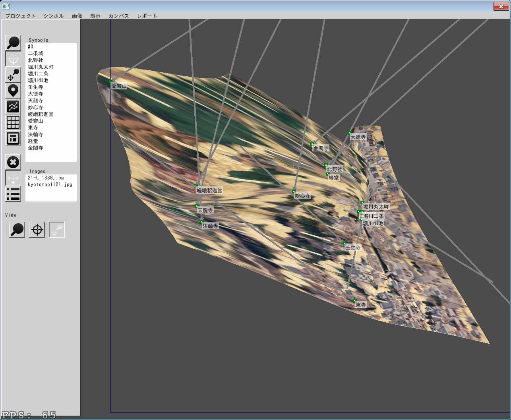Toggle the faded pin-link view button

pos(57,230)
